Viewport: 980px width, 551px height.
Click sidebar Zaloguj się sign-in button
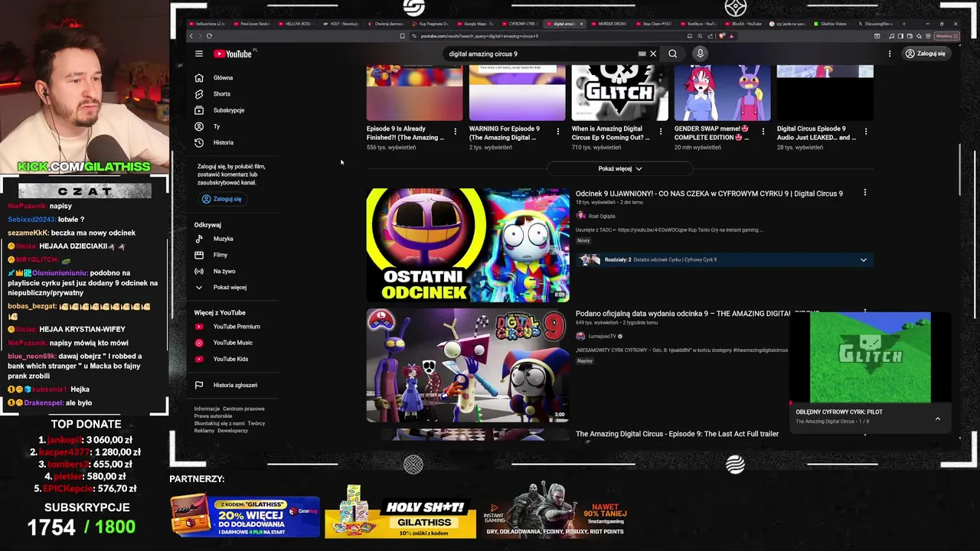click(222, 199)
